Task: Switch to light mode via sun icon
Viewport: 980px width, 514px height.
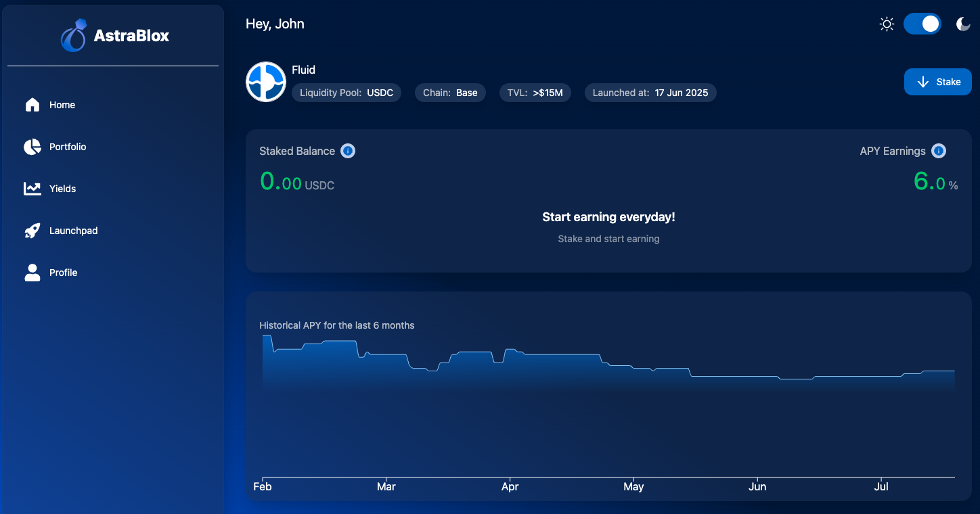Action: tap(887, 24)
